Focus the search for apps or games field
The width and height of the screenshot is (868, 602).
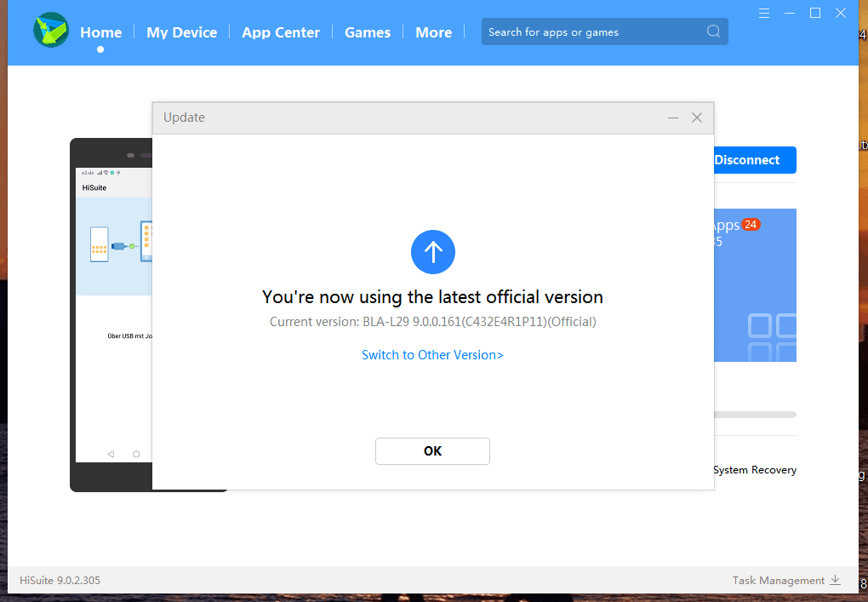click(x=604, y=32)
